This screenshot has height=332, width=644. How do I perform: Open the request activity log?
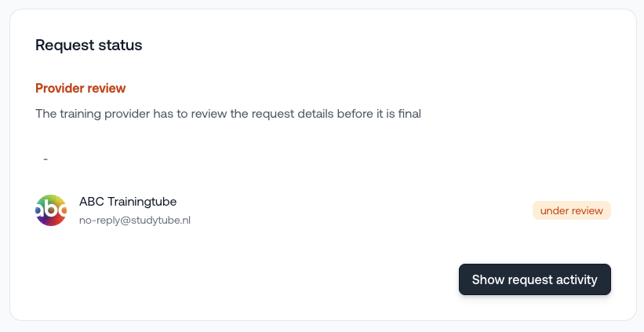click(534, 279)
